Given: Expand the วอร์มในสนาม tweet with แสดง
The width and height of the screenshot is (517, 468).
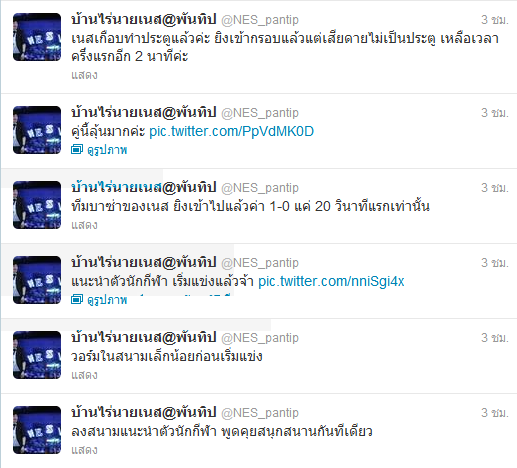Looking at the screenshot, I should coord(84,375).
